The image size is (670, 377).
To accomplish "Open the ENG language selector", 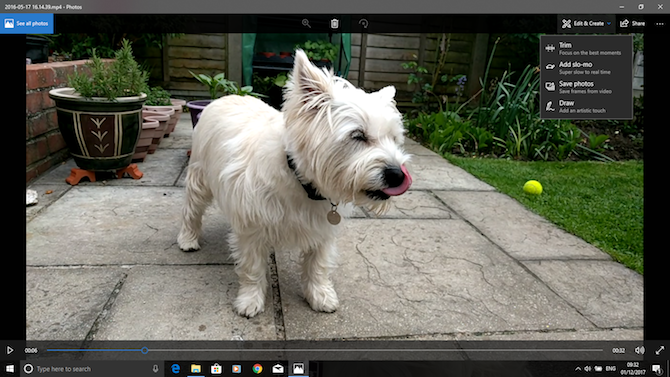I will [611, 368].
